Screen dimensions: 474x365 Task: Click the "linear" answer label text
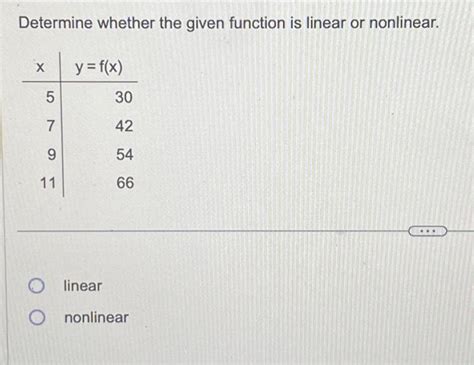coord(82,286)
